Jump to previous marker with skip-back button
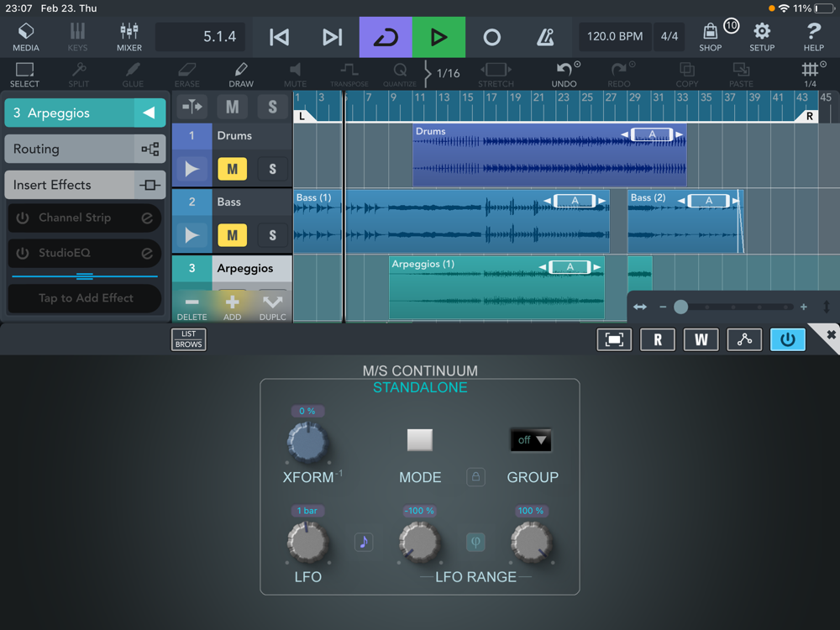Screen dimensions: 840x630 coord(279,37)
